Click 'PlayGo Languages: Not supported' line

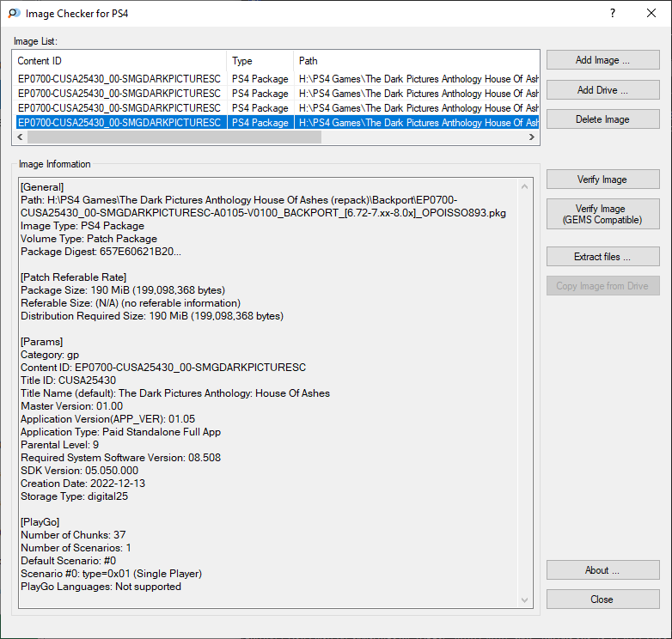101,587
